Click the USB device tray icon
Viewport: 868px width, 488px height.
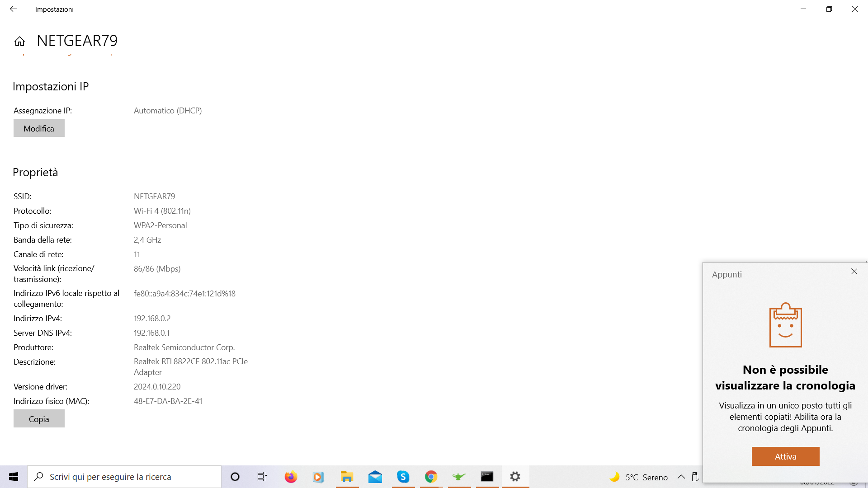tap(695, 477)
